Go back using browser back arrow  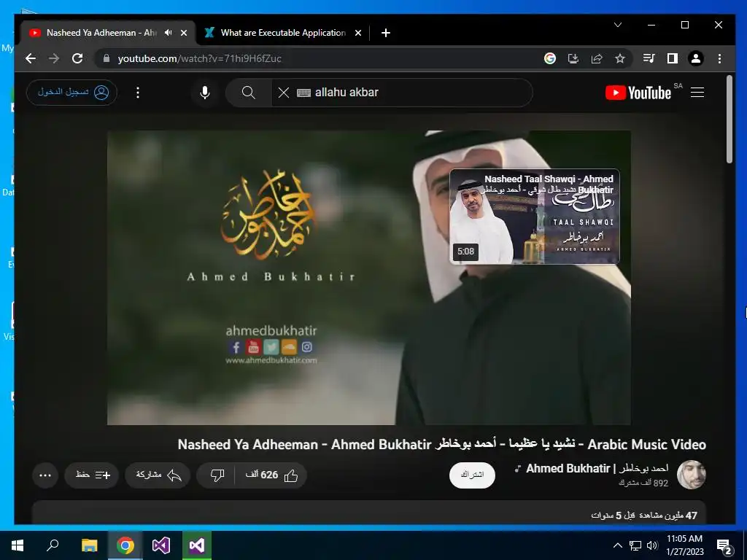31,58
